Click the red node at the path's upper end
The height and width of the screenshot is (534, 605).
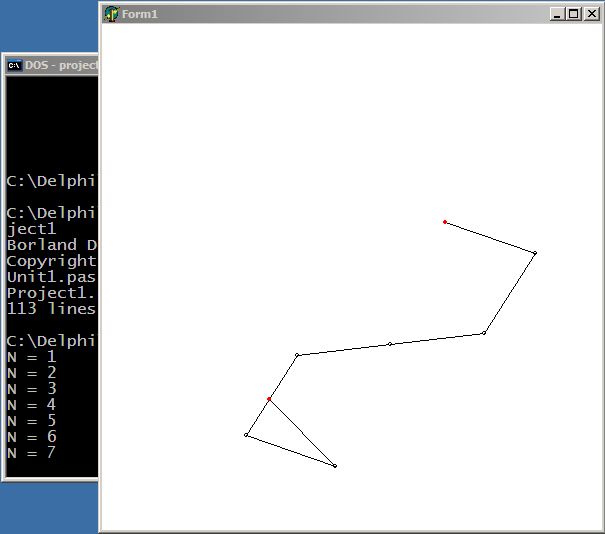[x=445, y=222]
